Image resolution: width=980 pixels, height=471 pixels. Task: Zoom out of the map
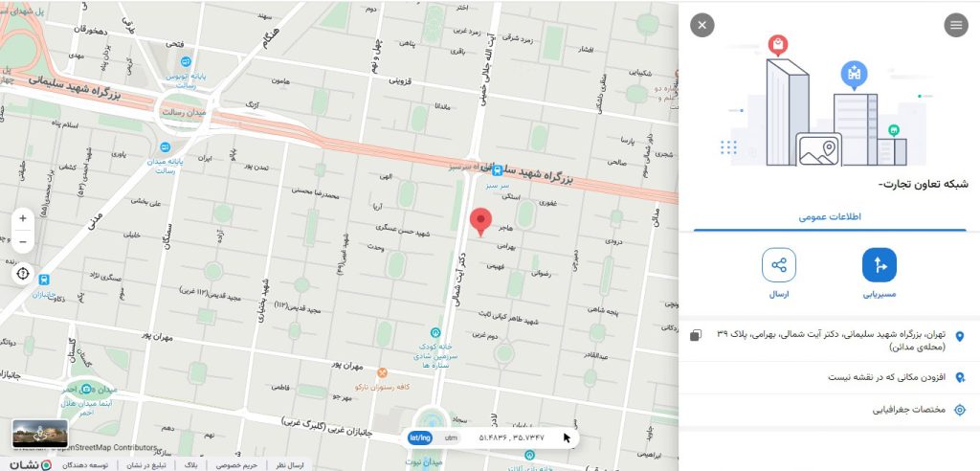pyautogui.click(x=23, y=241)
